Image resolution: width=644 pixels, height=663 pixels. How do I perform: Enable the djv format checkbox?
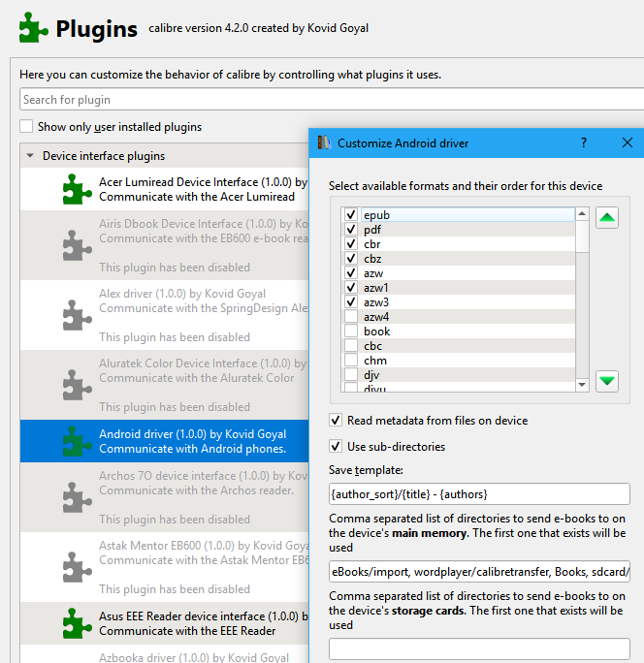pos(351,374)
